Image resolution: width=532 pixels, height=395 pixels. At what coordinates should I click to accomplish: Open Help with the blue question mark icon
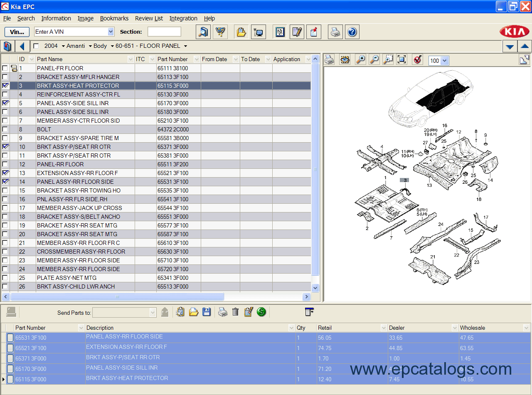click(x=352, y=32)
